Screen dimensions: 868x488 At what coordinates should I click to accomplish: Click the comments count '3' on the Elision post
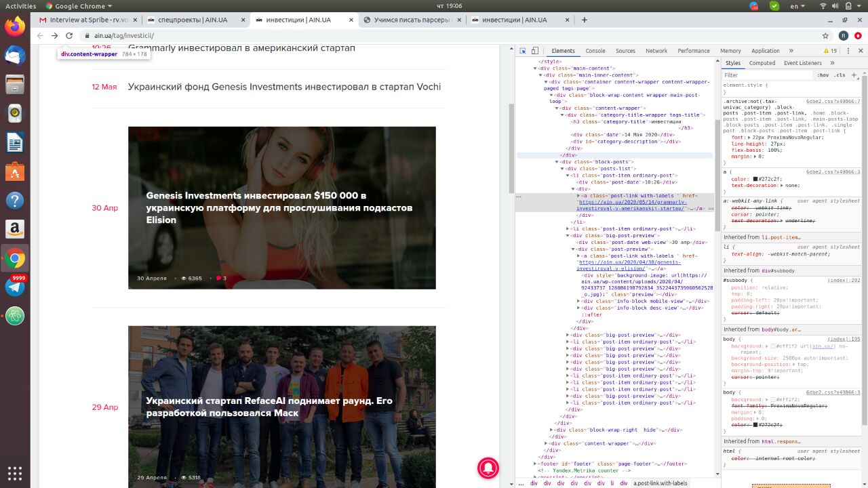point(221,279)
